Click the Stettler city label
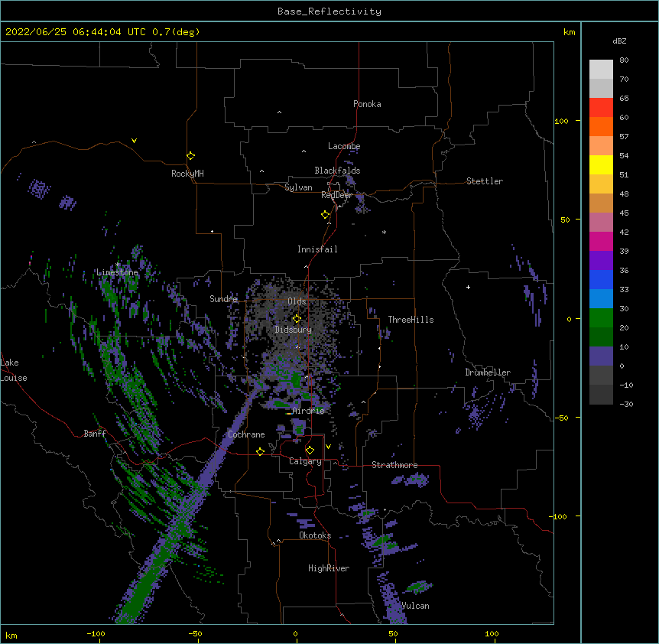This screenshot has height=644, width=659. tap(485, 181)
